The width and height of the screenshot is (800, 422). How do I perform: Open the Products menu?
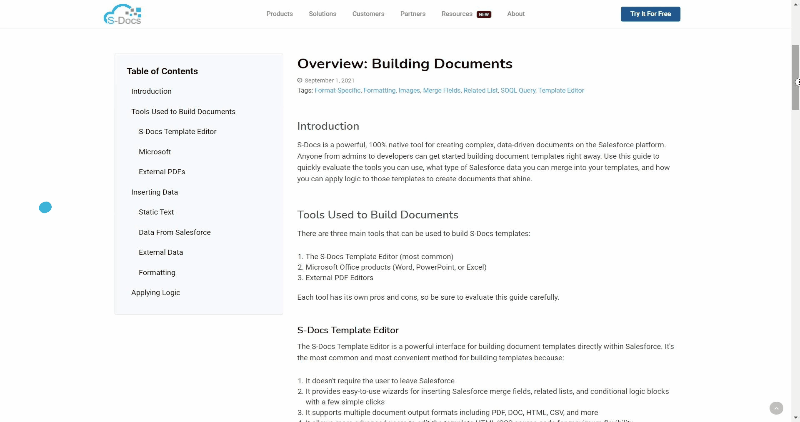(x=280, y=14)
